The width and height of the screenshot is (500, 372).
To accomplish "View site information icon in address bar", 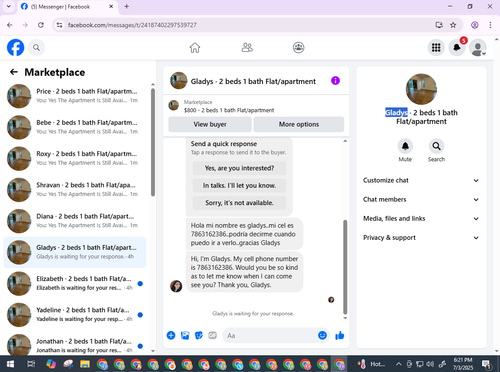I will pyautogui.click(x=59, y=25).
